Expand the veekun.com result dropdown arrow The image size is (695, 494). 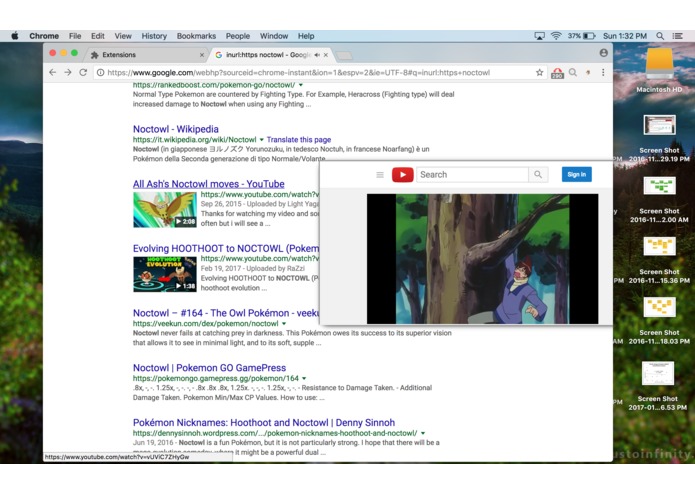(x=284, y=323)
